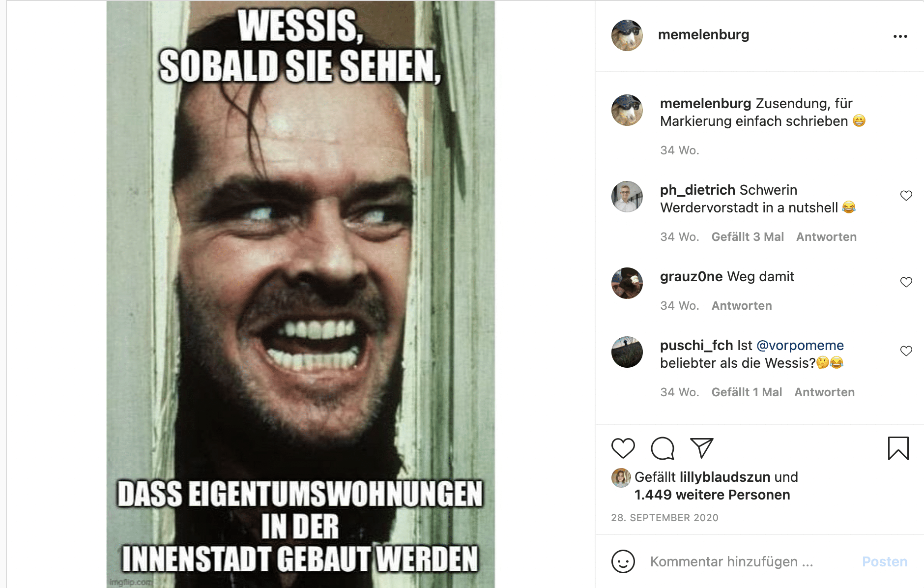
Task: Like ph_dietrich's comment
Action: [906, 196]
